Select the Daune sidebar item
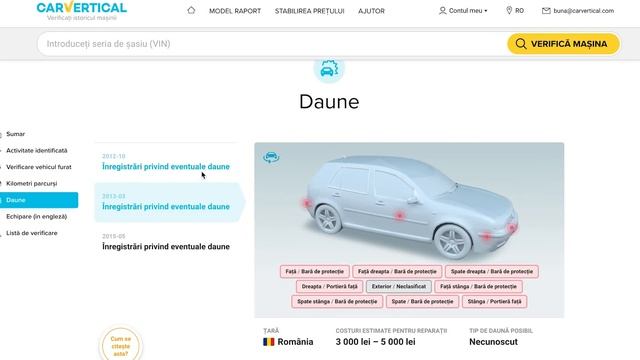 tap(39, 200)
